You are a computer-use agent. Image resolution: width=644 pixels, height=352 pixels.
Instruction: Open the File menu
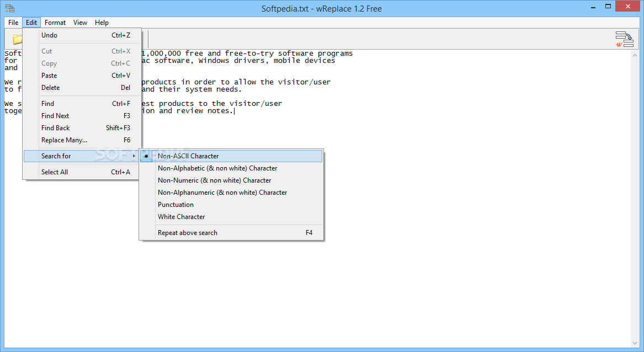point(13,23)
